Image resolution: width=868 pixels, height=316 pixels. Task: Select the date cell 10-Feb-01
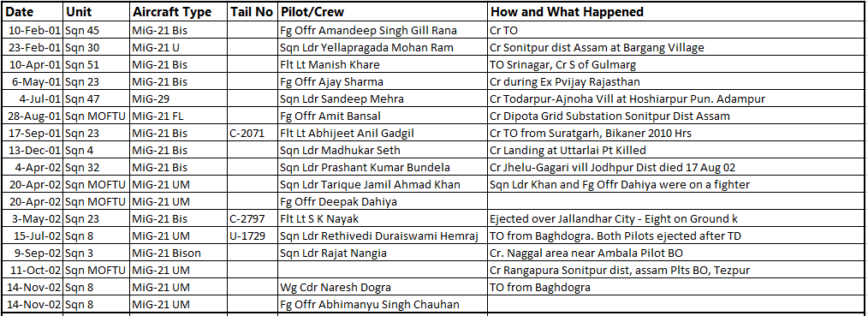tap(33, 31)
